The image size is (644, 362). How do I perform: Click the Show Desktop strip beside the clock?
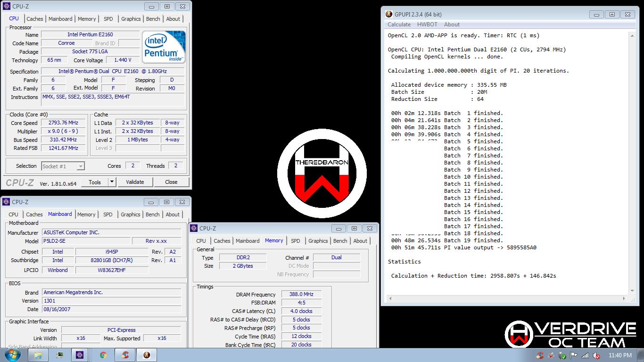click(x=641, y=355)
